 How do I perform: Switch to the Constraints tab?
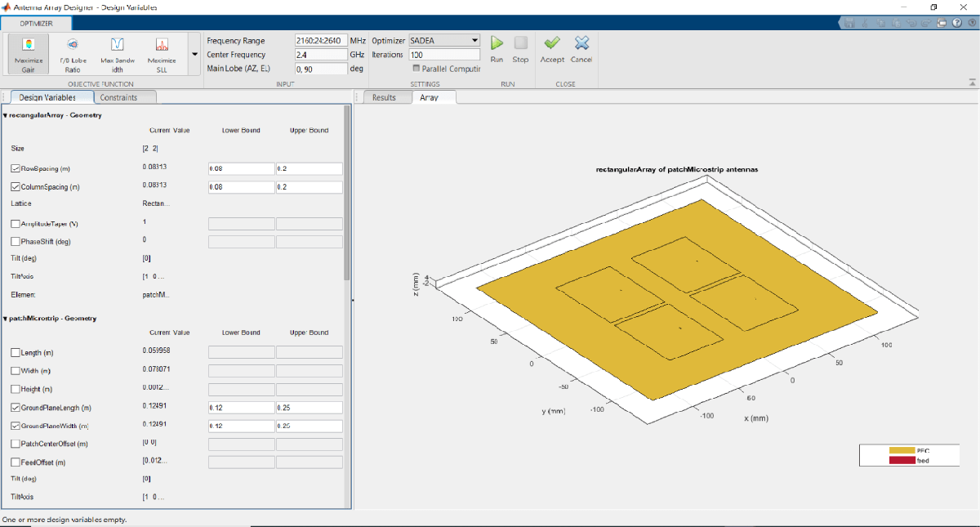click(x=118, y=97)
